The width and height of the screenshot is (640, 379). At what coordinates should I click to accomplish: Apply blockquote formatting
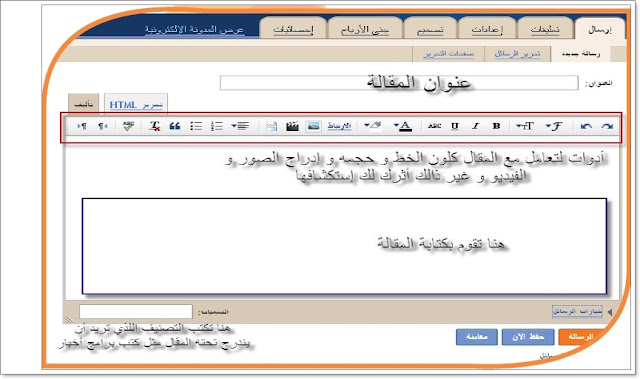click(x=175, y=126)
